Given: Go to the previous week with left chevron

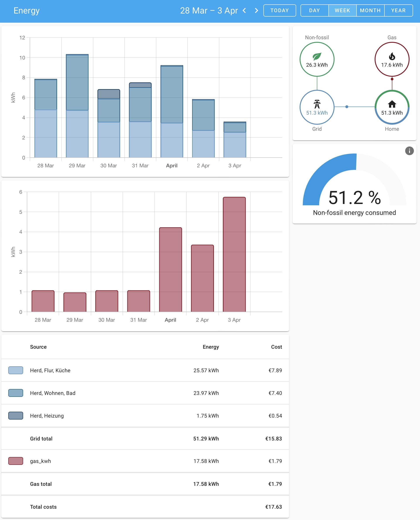Looking at the screenshot, I should (244, 10).
